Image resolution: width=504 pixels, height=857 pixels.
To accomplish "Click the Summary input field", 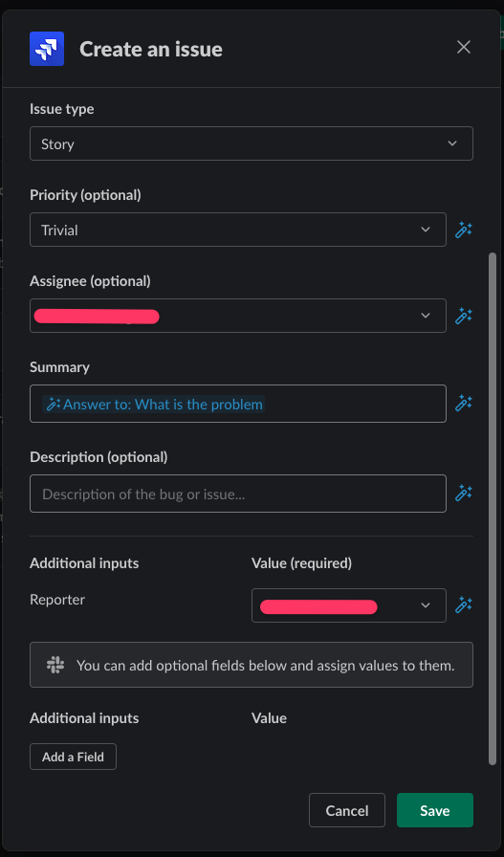I will (x=238, y=404).
